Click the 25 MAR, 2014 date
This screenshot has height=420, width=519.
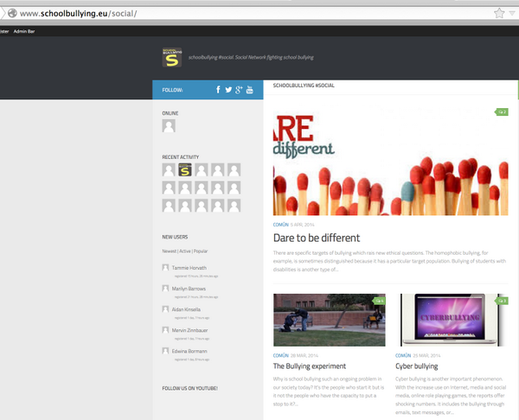(x=426, y=355)
